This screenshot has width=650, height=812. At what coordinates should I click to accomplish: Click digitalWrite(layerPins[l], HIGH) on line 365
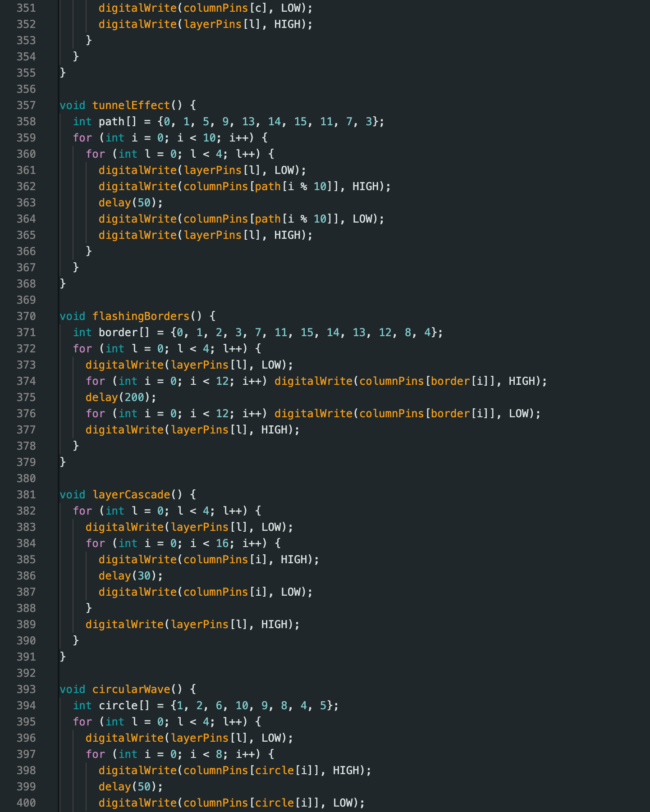click(206, 235)
